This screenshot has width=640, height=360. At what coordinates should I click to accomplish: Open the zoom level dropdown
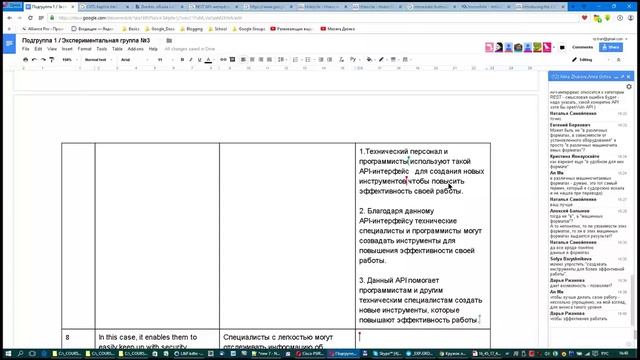69,60
